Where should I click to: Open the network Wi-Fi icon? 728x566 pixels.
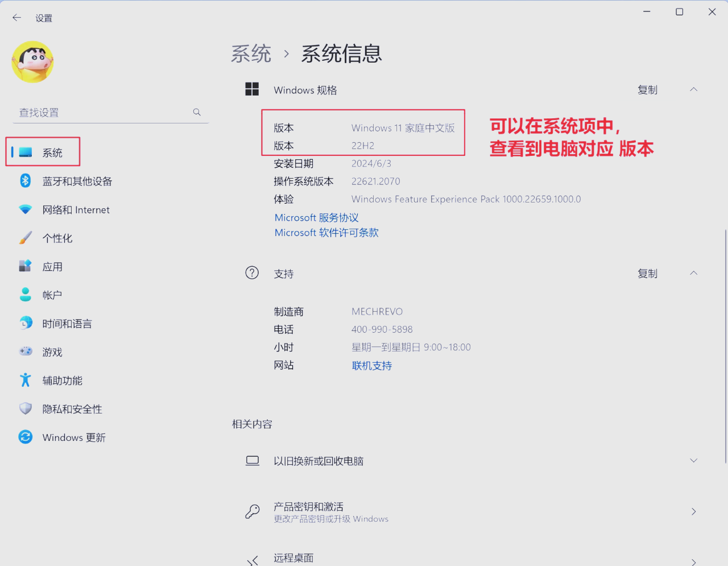pos(26,209)
